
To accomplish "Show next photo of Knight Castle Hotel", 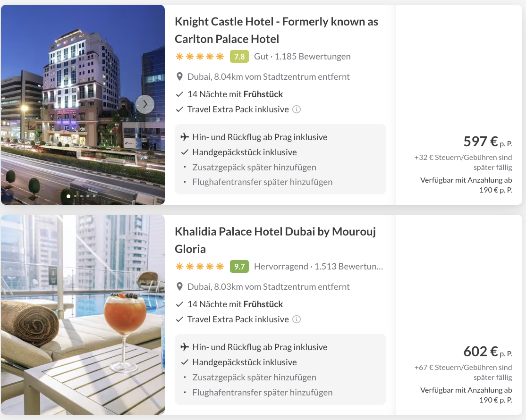I will 145,104.
